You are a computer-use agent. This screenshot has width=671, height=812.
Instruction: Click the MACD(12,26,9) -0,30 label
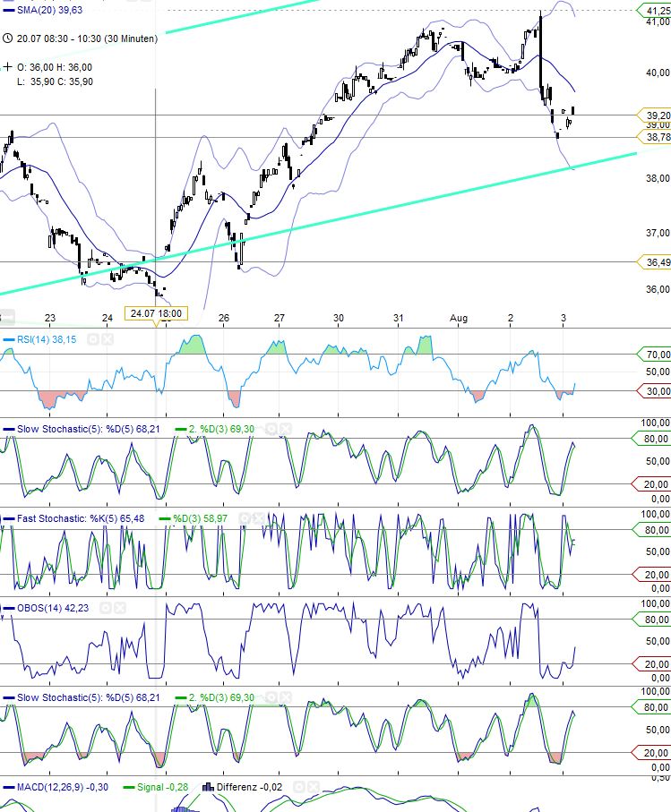(x=62, y=787)
